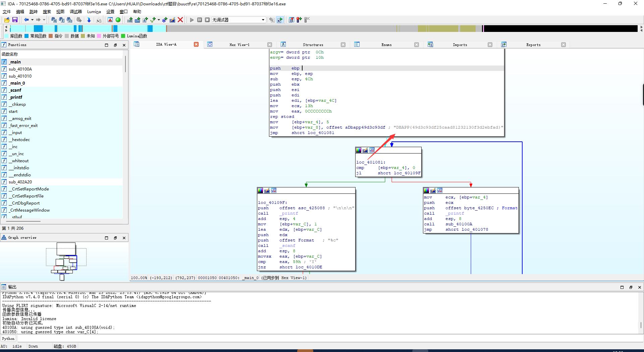Click the color icon on sub_40100A call node
The width and height of the screenshot is (644, 352).
pos(426,190)
